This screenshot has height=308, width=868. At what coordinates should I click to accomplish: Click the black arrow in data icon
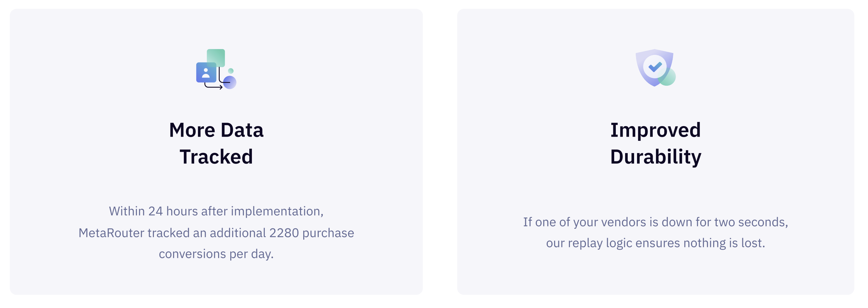(213, 87)
